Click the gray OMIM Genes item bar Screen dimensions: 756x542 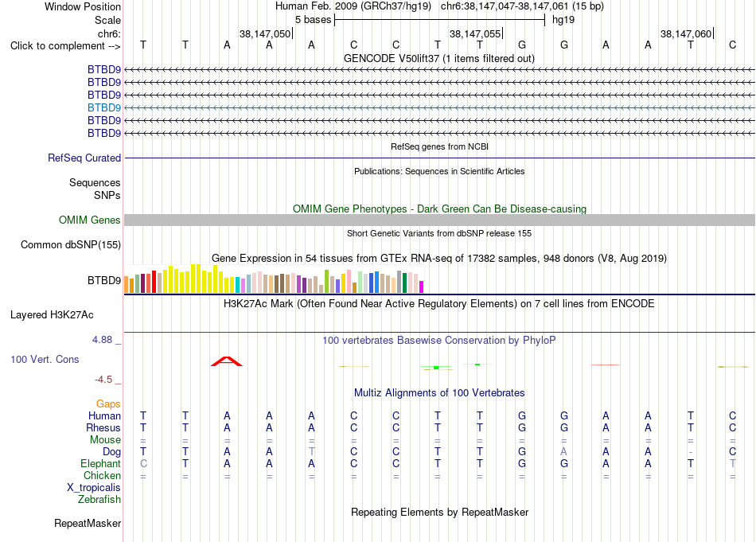click(439, 220)
